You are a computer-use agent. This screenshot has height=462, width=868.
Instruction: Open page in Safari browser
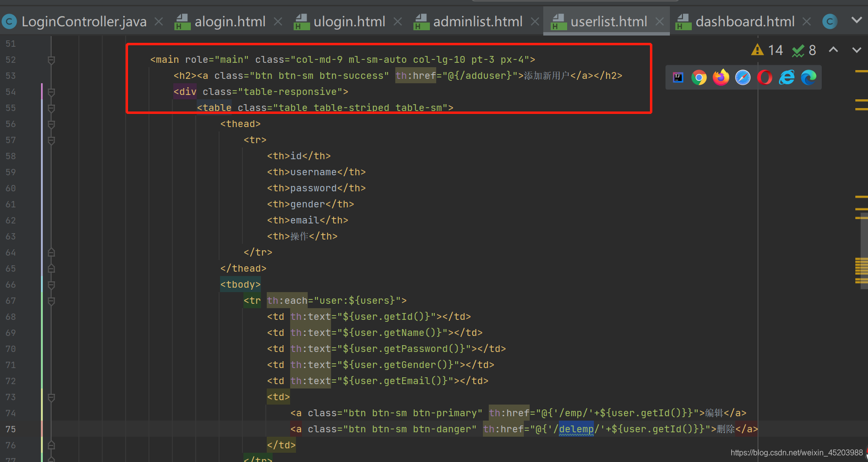coord(743,77)
